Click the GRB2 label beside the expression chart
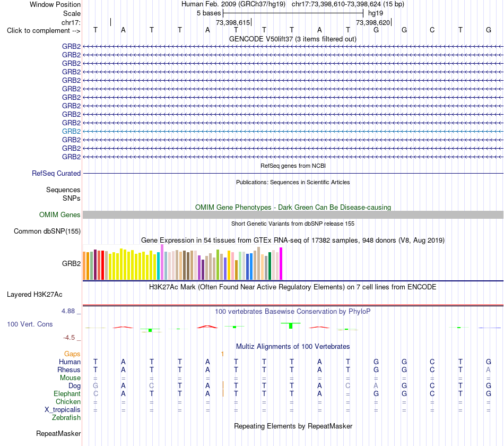This screenshot has height=446, width=504. pos(71,263)
